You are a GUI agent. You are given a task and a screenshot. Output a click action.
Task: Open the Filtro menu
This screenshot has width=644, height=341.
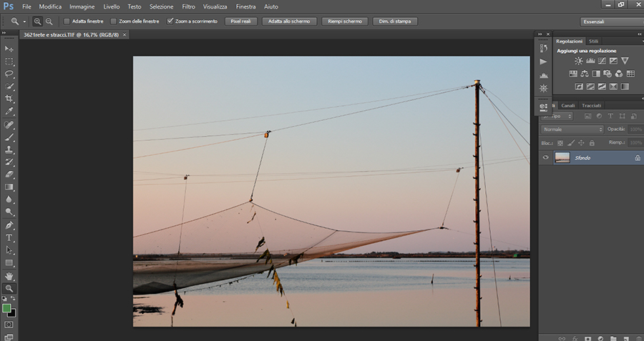click(188, 6)
